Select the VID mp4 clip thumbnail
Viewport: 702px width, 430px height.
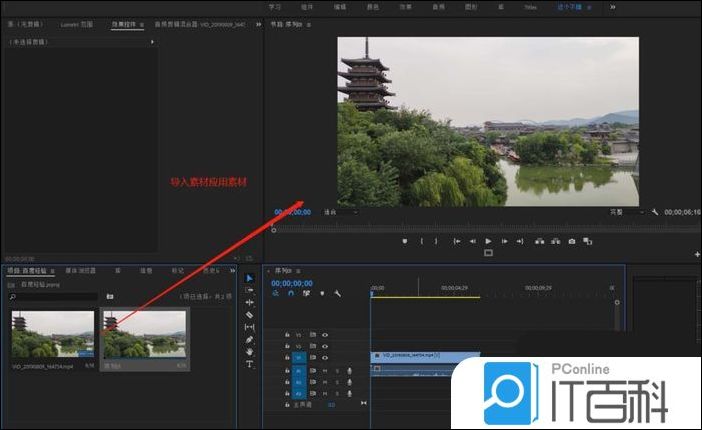53,333
